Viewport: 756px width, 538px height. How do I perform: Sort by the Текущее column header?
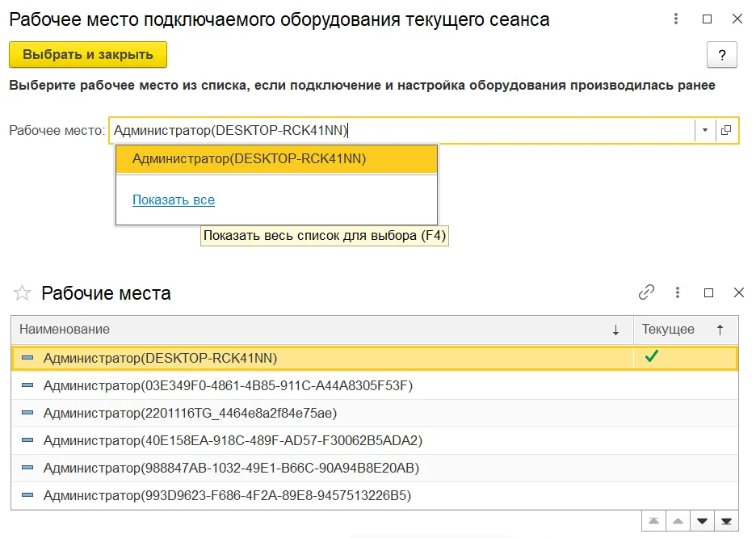click(686, 330)
